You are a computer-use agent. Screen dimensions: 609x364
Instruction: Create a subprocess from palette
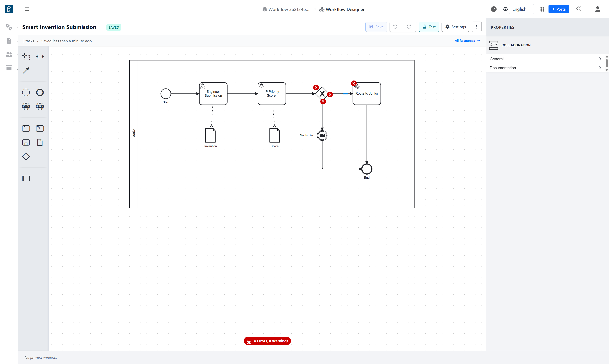click(x=26, y=143)
